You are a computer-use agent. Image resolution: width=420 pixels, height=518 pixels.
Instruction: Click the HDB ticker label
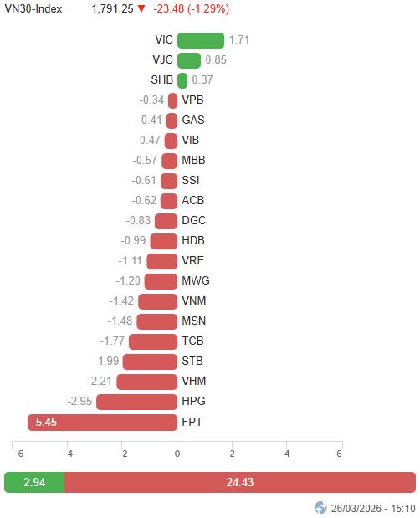click(193, 240)
